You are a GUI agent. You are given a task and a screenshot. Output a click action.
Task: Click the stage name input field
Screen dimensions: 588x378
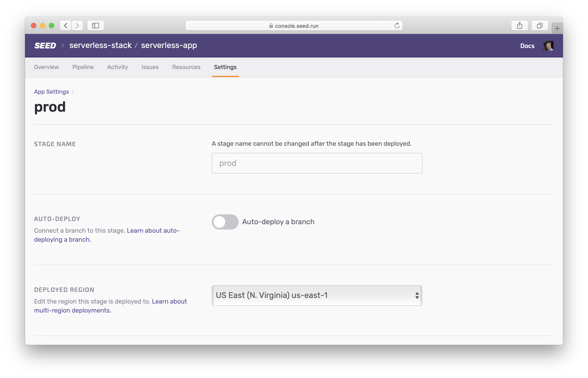(x=317, y=163)
